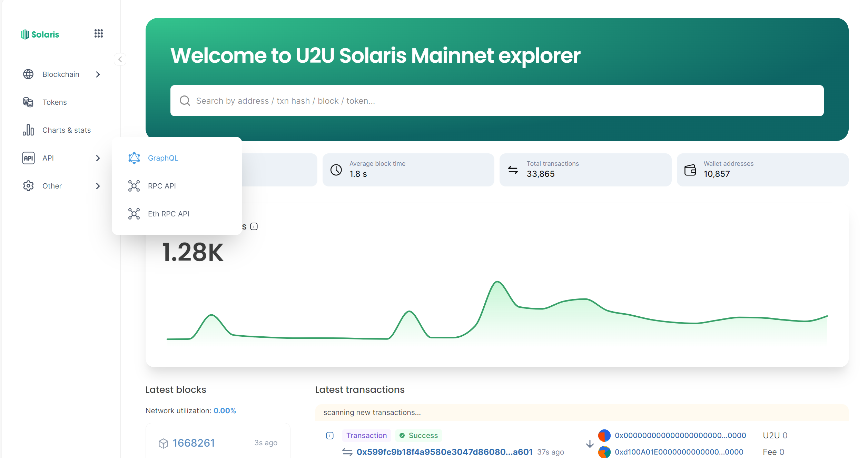Expand the API submenu chevron

click(x=98, y=158)
